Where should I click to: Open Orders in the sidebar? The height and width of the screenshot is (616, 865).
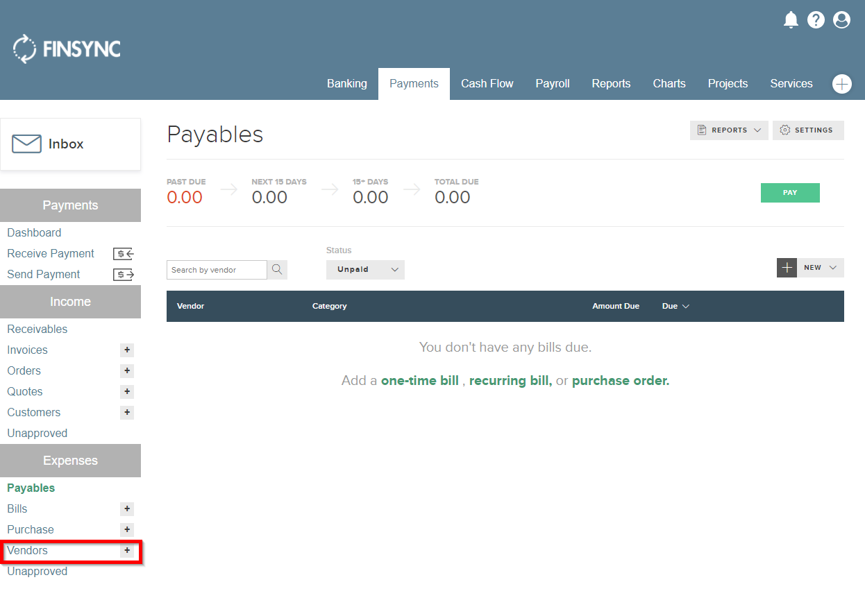(x=24, y=371)
